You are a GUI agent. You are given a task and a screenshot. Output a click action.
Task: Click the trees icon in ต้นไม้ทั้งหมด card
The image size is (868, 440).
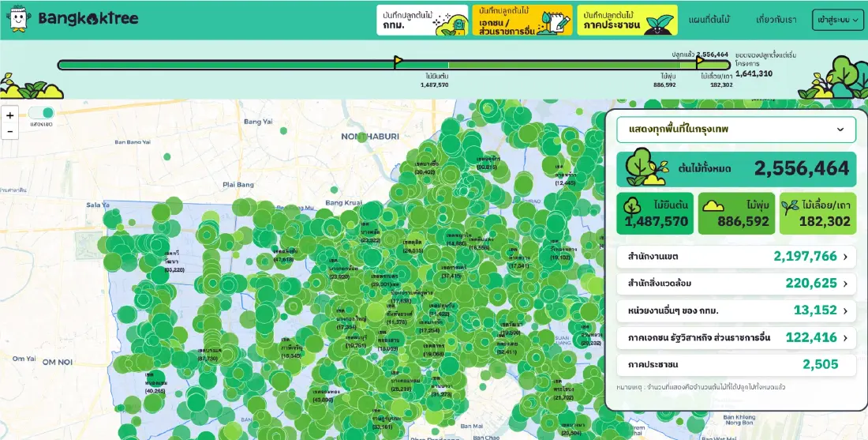tap(645, 167)
